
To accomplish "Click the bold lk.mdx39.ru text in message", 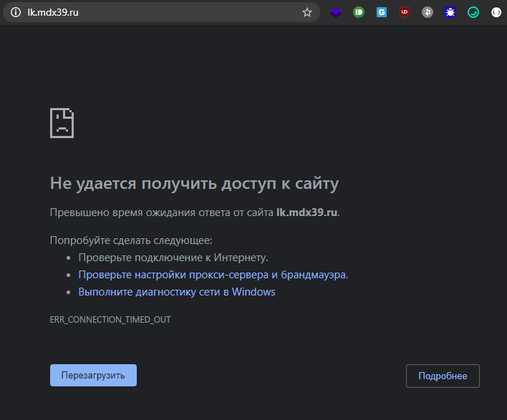I will pyautogui.click(x=306, y=213).
